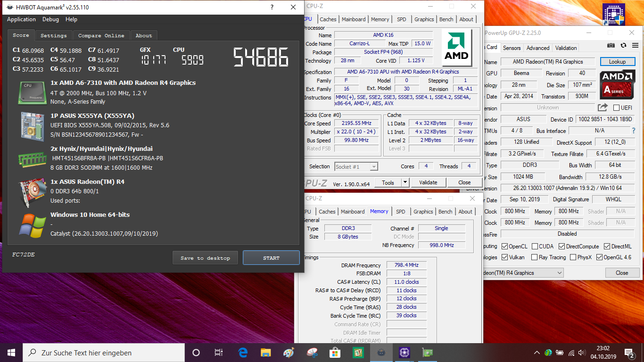Switch to the Advanced tab in GPU-Z
The width and height of the screenshot is (644, 362).
point(538,48)
